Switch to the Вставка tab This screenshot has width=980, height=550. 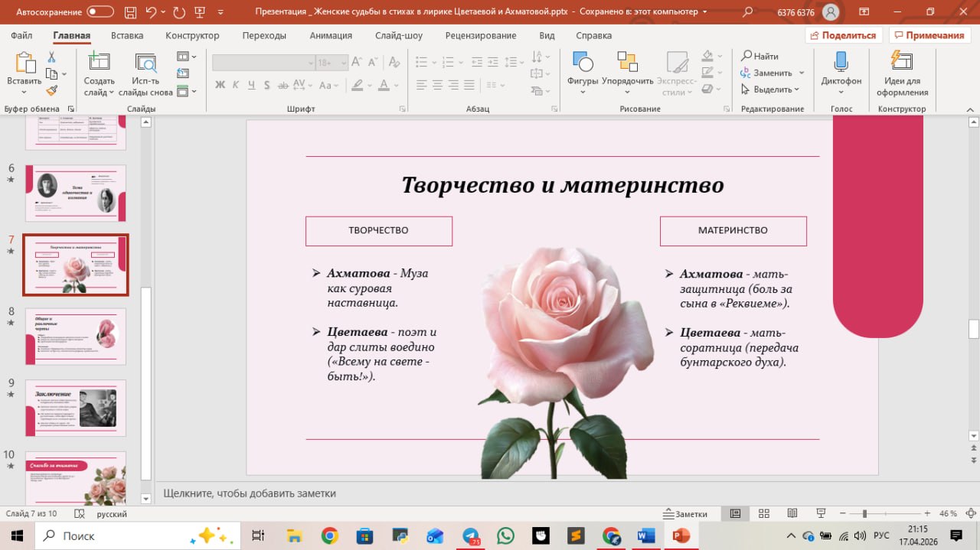127,35
